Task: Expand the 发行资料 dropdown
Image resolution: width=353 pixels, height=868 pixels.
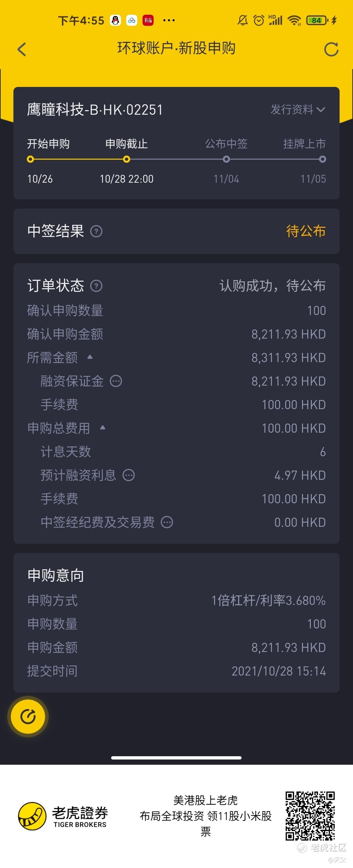Action: tap(298, 109)
